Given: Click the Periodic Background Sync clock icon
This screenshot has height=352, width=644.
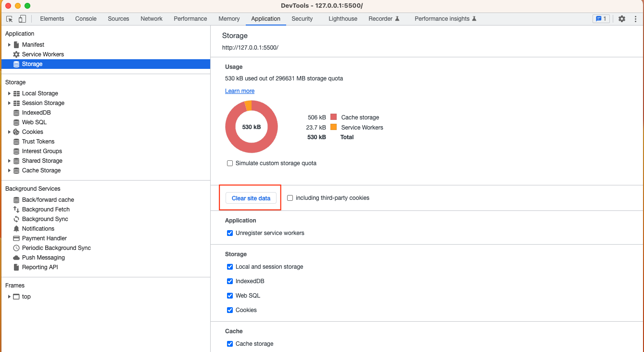Looking at the screenshot, I should pyautogui.click(x=16, y=248).
